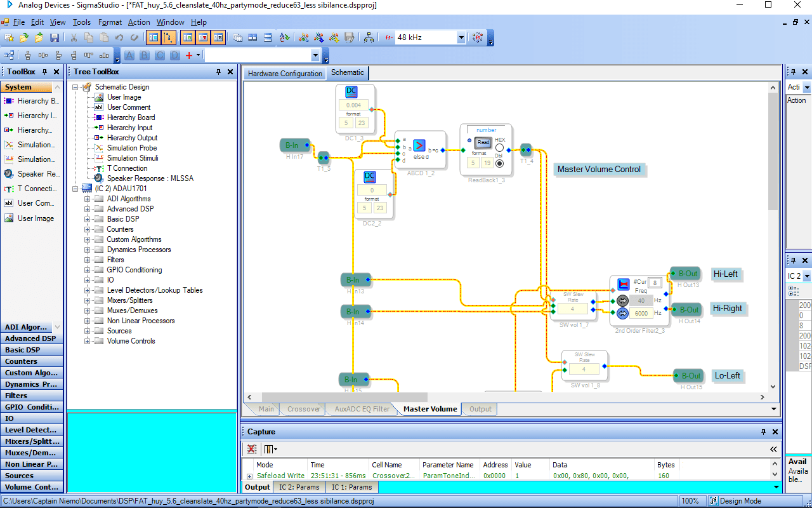This screenshot has width=812, height=508.
Task: Open the 48 kHz sample rate dropdown
Action: tap(461, 37)
